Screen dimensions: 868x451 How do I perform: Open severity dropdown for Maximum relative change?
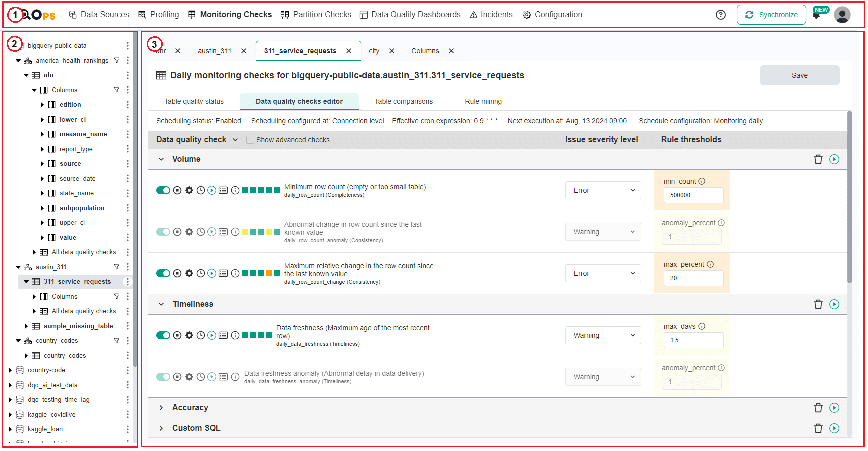click(x=603, y=273)
